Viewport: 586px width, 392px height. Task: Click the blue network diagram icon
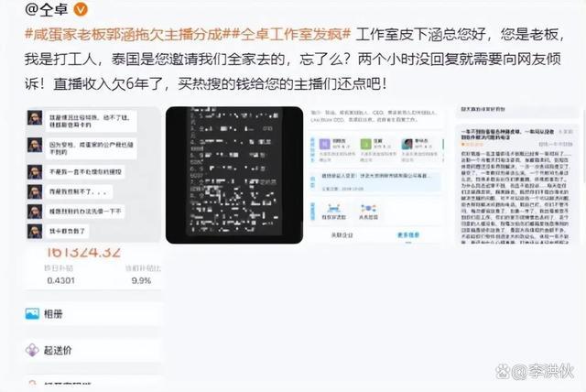coord(368,208)
